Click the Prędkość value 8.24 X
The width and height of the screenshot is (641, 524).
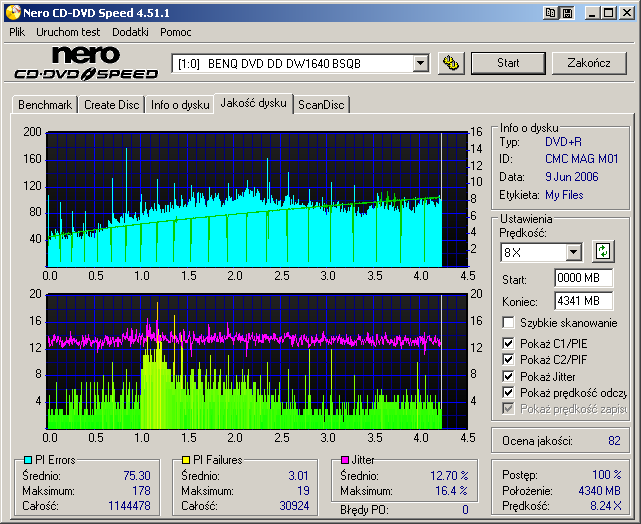click(x=606, y=506)
